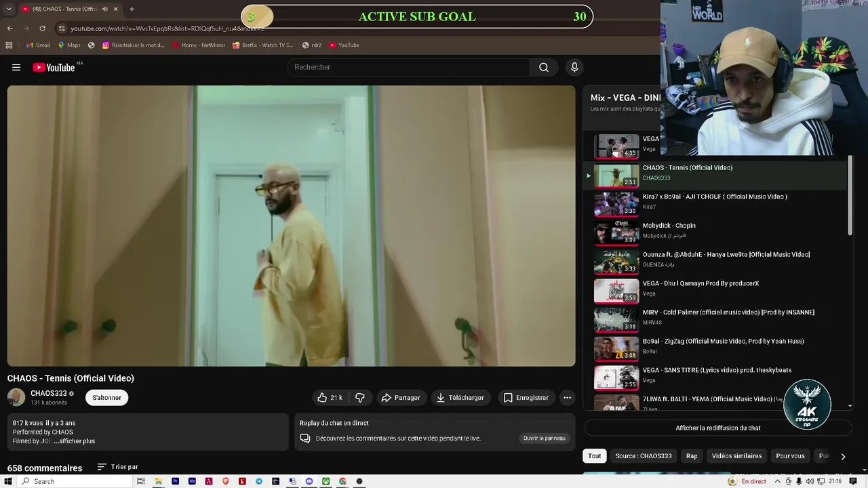The image size is (868, 488).
Task: Click the main video player
Action: [291, 226]
